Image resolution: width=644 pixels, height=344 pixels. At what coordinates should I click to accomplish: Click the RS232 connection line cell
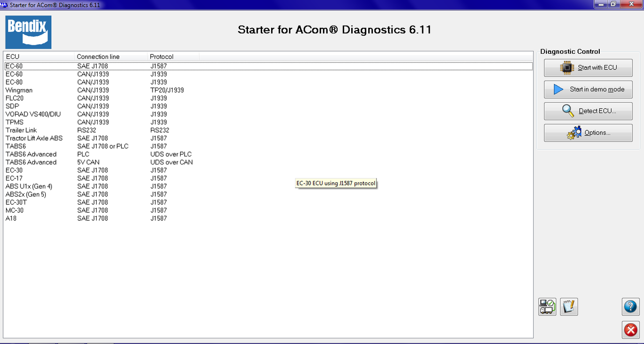click(87, 130)
